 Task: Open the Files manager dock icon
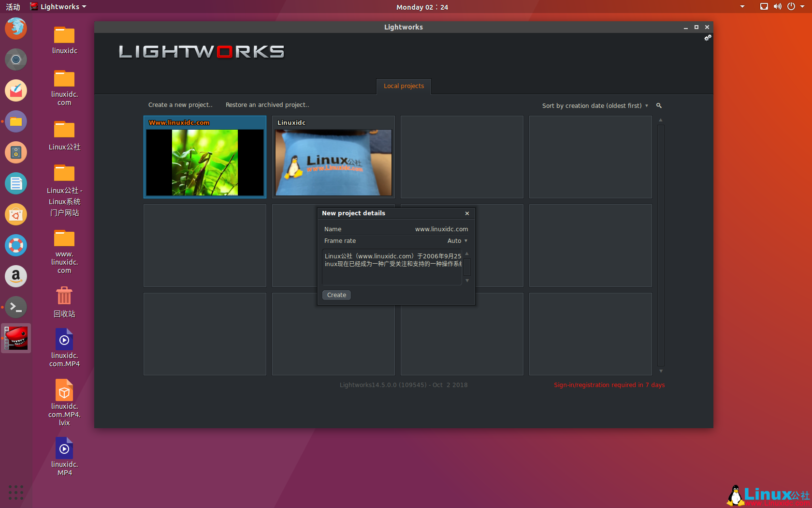coord(16,121)
